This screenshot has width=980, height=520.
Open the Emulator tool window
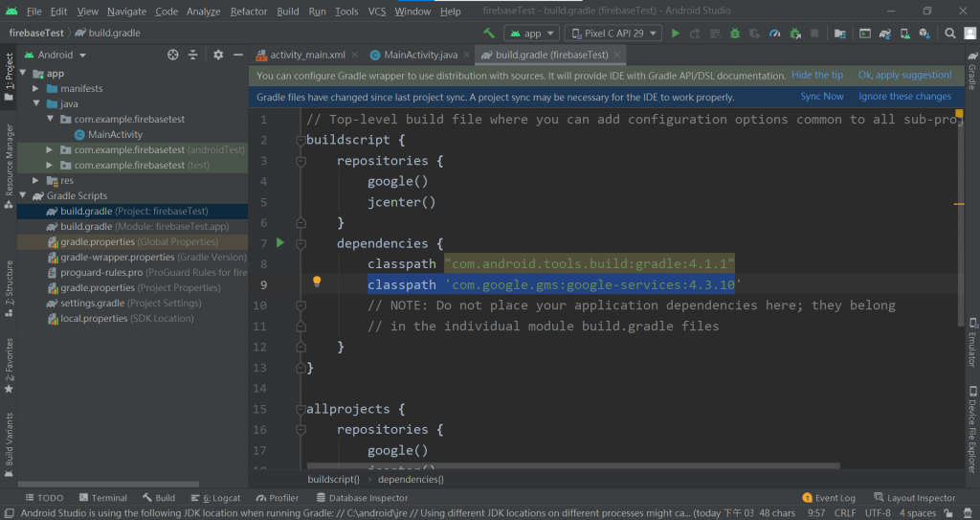[972, 343]
